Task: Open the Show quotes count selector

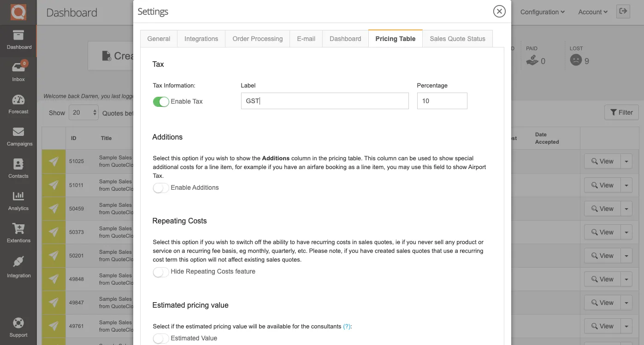Action: 83,112
